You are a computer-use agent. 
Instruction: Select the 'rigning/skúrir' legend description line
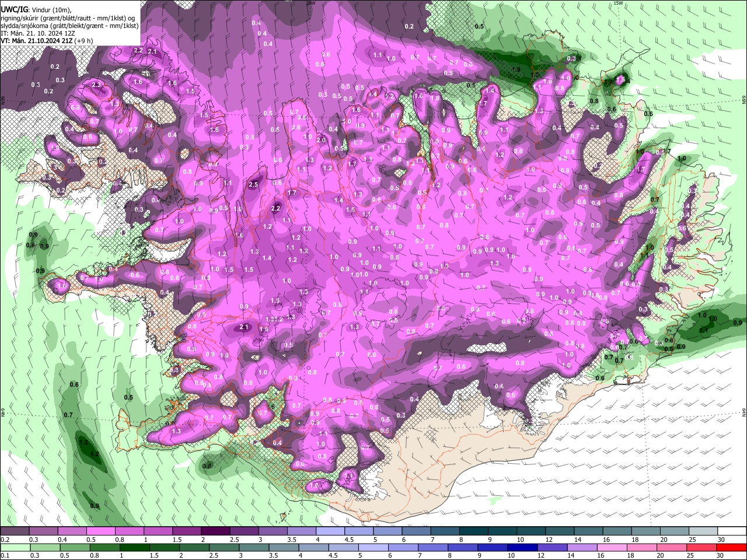tap(68, 17)
